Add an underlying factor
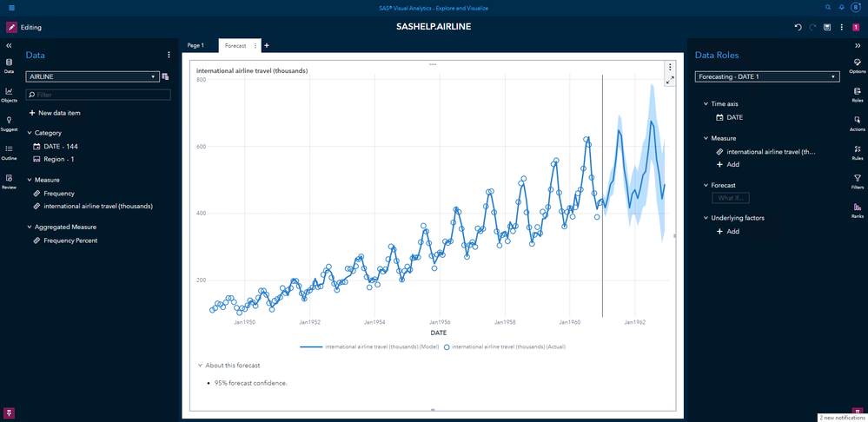868x422 pixels. coord(728,231)
